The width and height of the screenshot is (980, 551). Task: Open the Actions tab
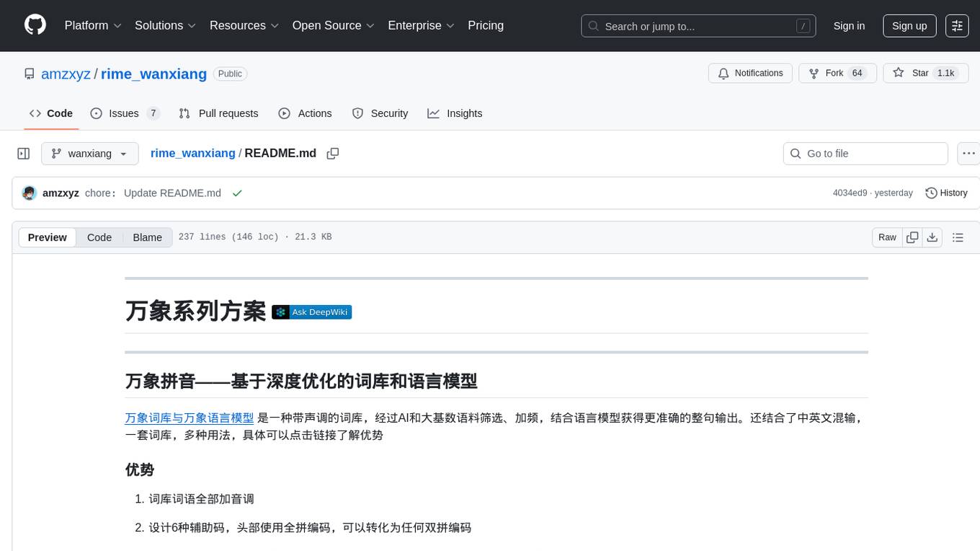click(x=305, y=113)
